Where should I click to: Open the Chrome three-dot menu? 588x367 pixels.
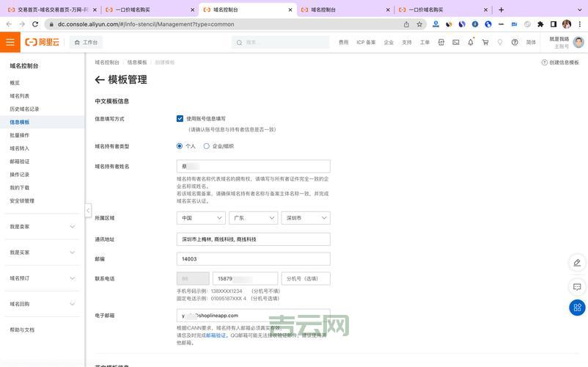(580, 24)
